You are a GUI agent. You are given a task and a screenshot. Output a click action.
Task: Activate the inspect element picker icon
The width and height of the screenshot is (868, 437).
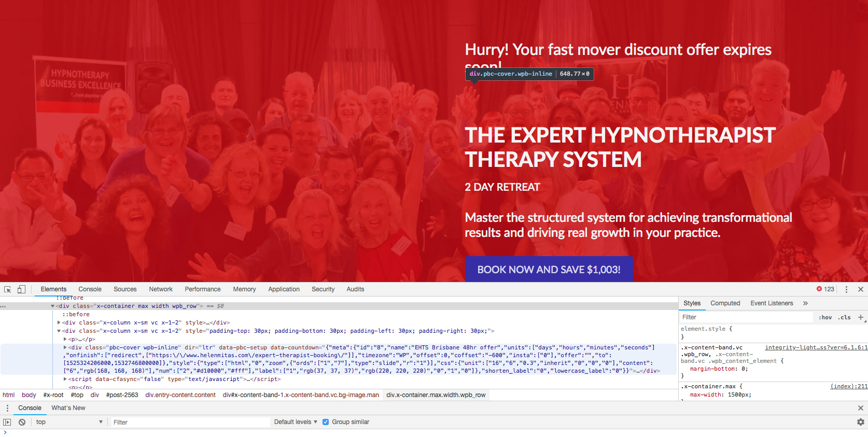[7, 289]
